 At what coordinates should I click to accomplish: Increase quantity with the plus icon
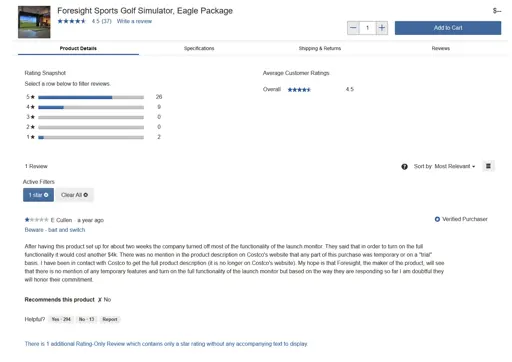click(382, 28)
